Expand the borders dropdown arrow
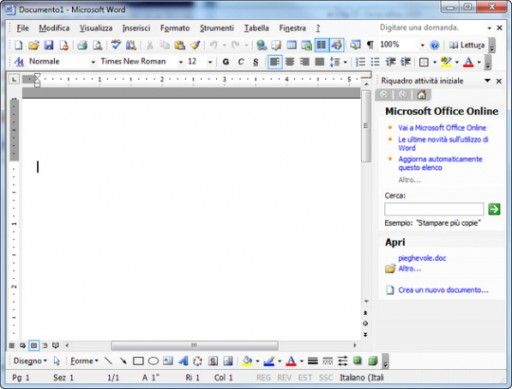The width and height of the screenshot is (512, 389). tap(434, 62)
